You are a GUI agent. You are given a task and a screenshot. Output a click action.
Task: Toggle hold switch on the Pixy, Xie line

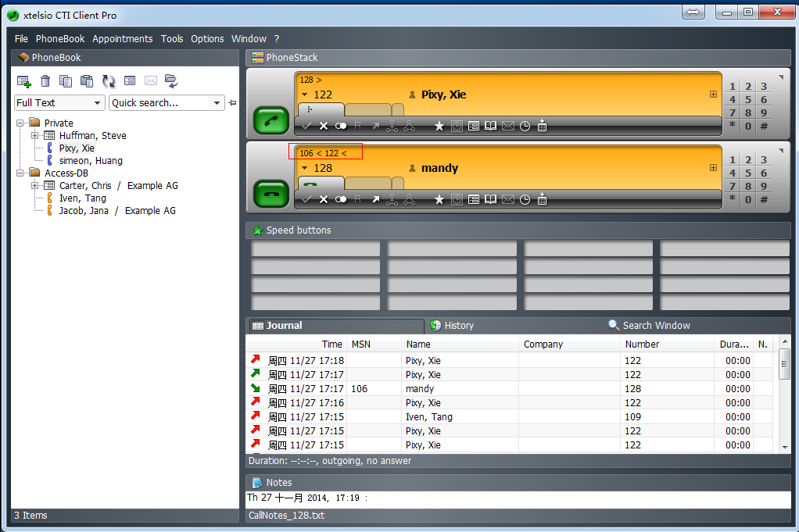coord(341,126)
